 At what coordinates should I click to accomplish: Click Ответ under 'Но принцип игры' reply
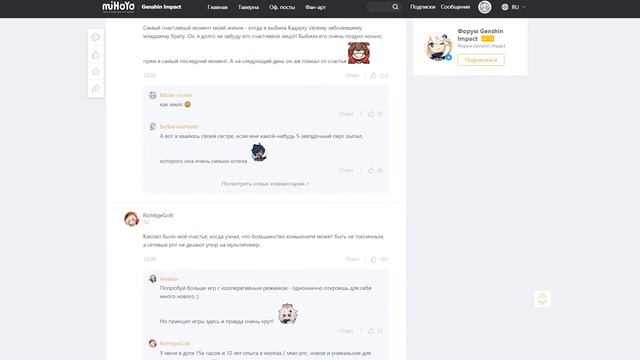click(x=346, y=331)
